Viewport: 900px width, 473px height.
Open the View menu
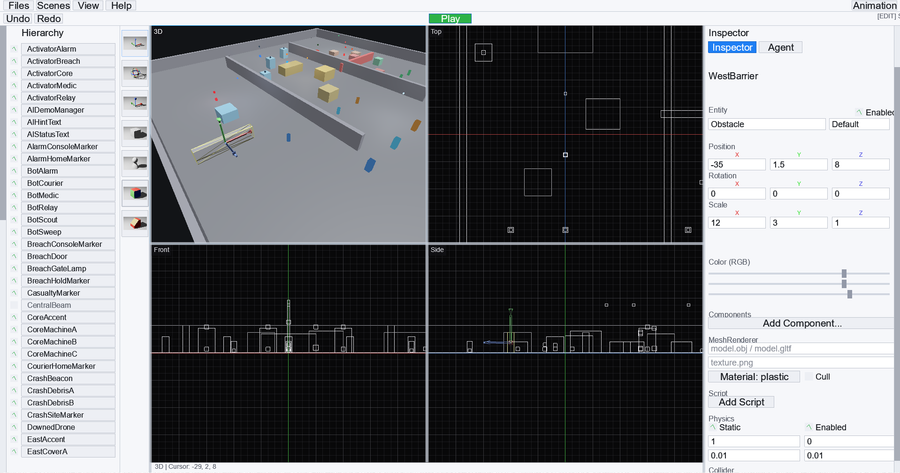click(88, 5)
